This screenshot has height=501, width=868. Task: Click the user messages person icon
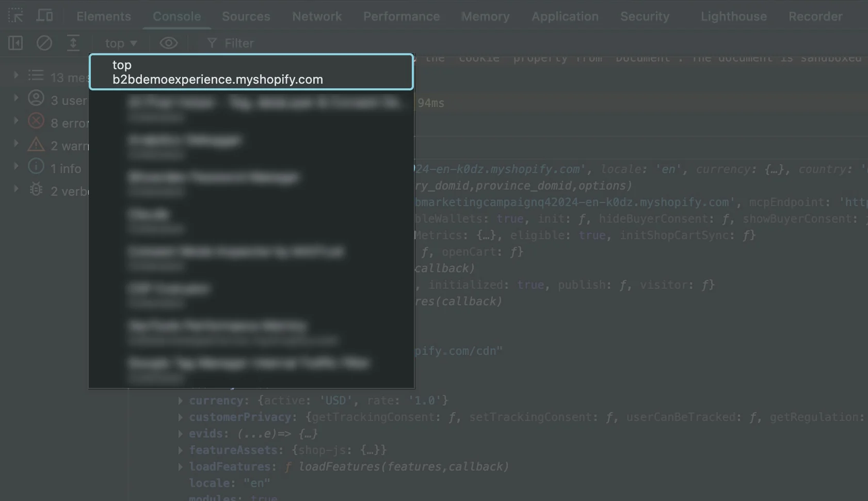36,98
